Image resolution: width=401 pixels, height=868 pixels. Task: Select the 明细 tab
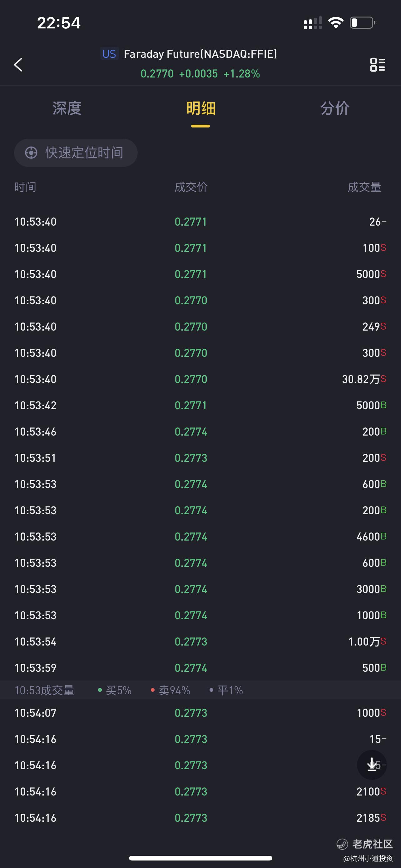click(x=201, y=108)
